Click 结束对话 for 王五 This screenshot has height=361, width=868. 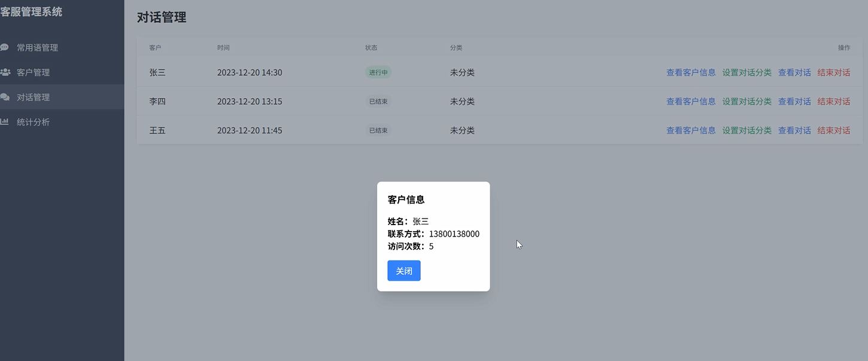tap(834, 130)
